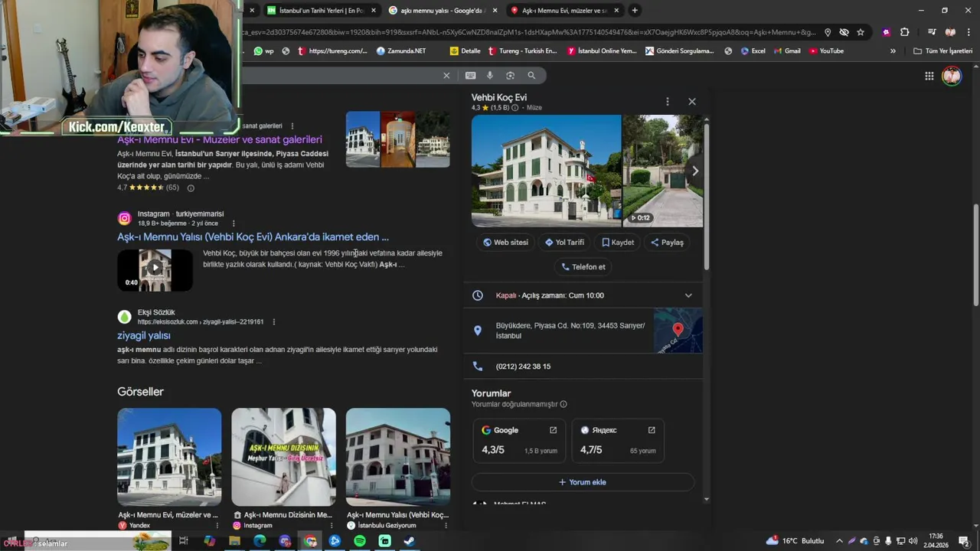
Task: Expand the opening hours chevron
Action: click(x=688, y=295)
